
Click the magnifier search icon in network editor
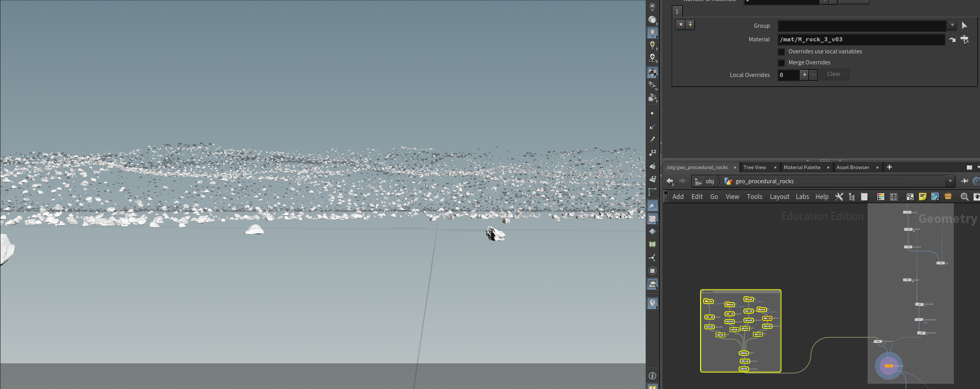coord(964,197)
